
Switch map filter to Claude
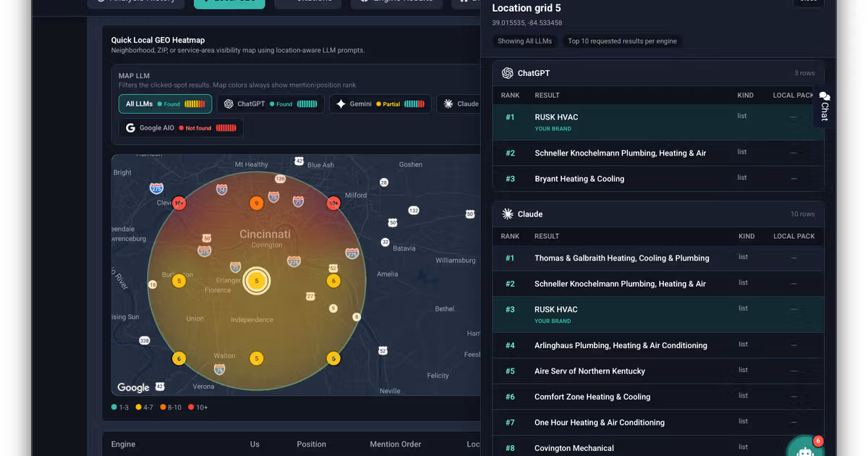click(x=459, y=104)
